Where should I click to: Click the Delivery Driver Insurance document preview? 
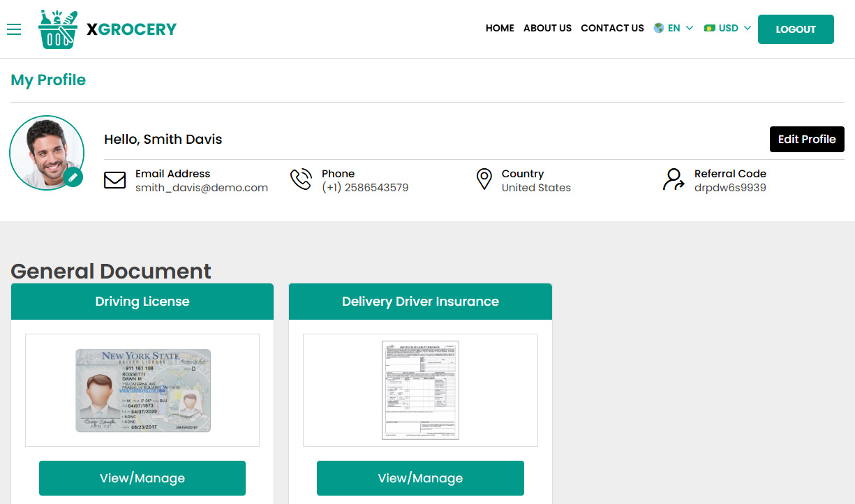click(x=420, y=390)
